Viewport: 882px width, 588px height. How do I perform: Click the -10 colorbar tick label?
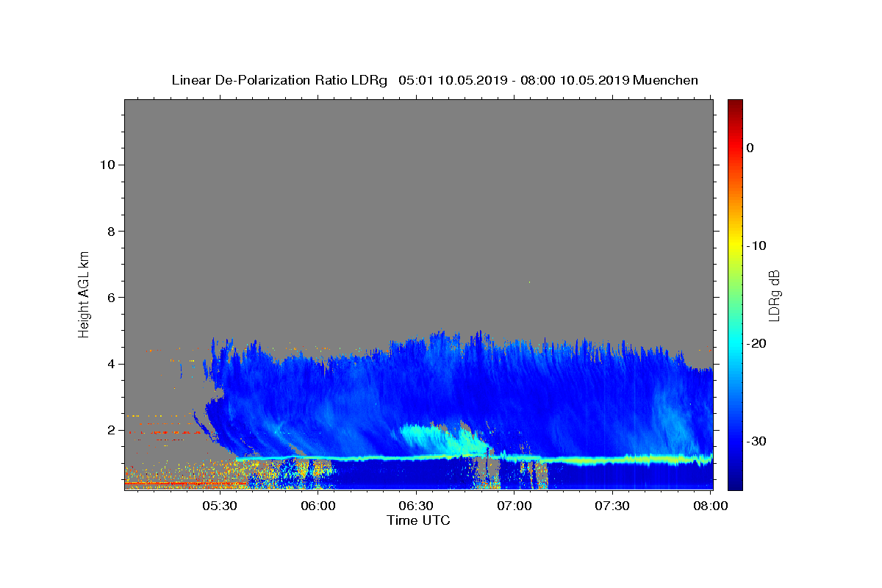point(757,245)
